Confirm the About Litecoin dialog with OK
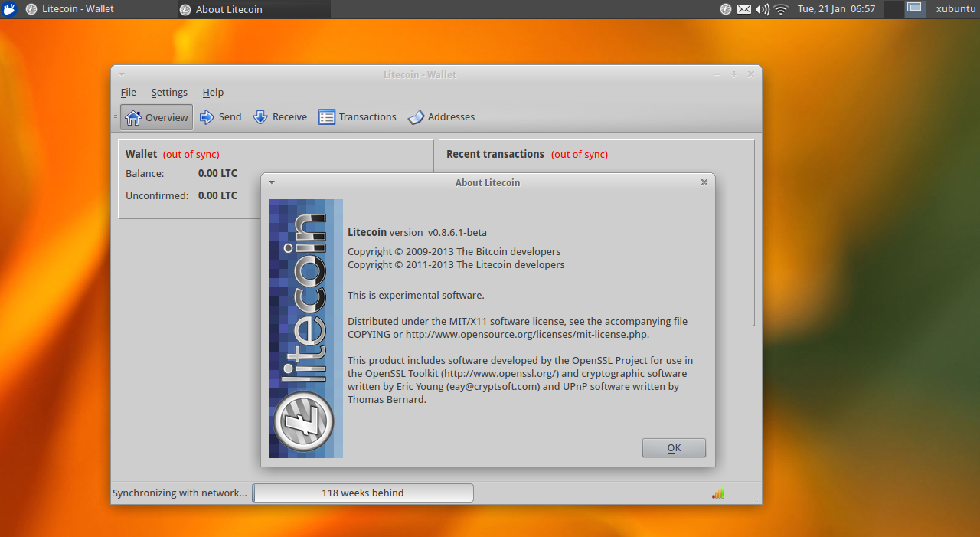Image resolution: width=980 pixels, height=537 pixels. pos(674,448)
